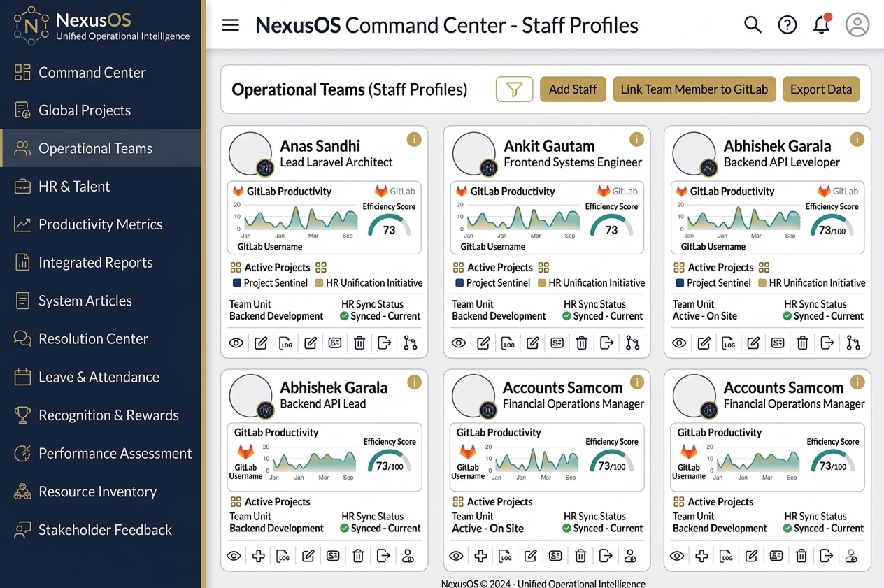Image resolution: width=884 pixels, height=588 pixels.
Task: Open the LOG file icon on Anas Sandhi's card
Action: click(285, 343)
